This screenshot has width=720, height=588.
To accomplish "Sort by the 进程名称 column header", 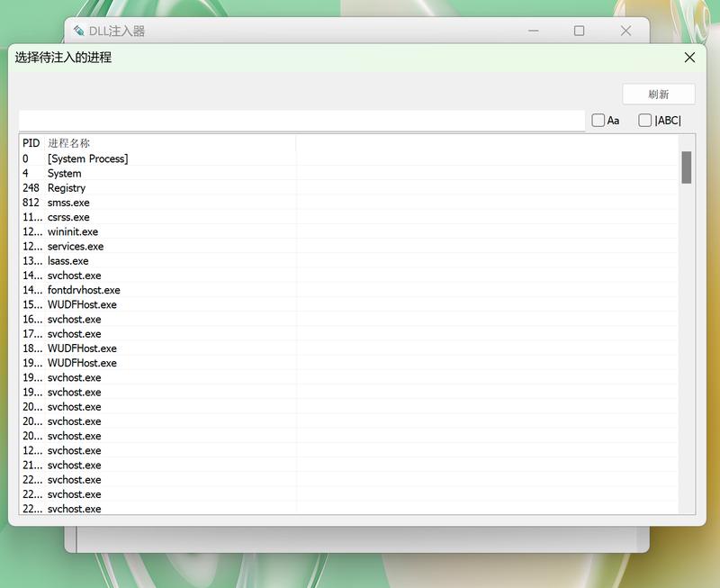I will coord(170,143).
